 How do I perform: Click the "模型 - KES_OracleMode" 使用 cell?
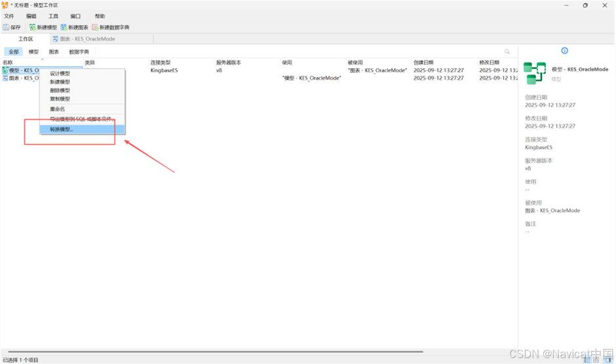311,78
